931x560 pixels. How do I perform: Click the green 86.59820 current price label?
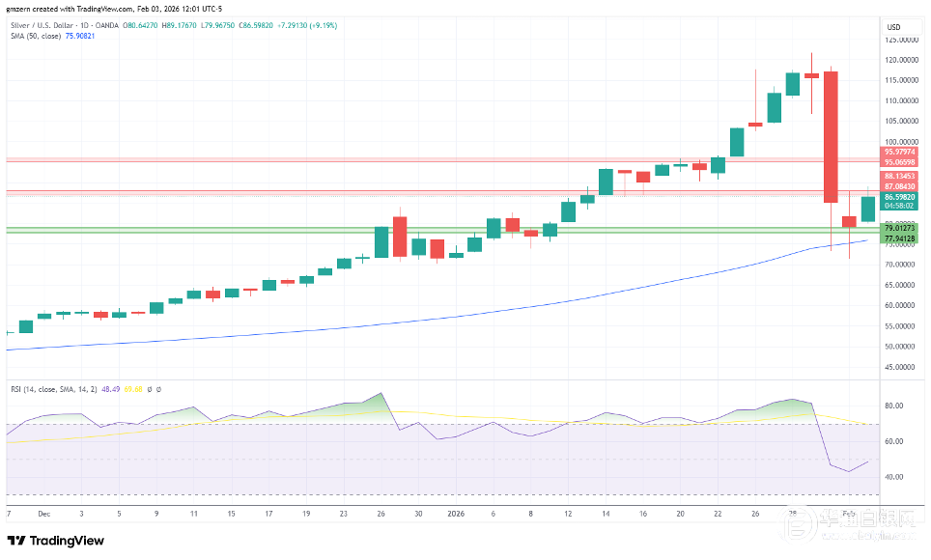[899, 197]
